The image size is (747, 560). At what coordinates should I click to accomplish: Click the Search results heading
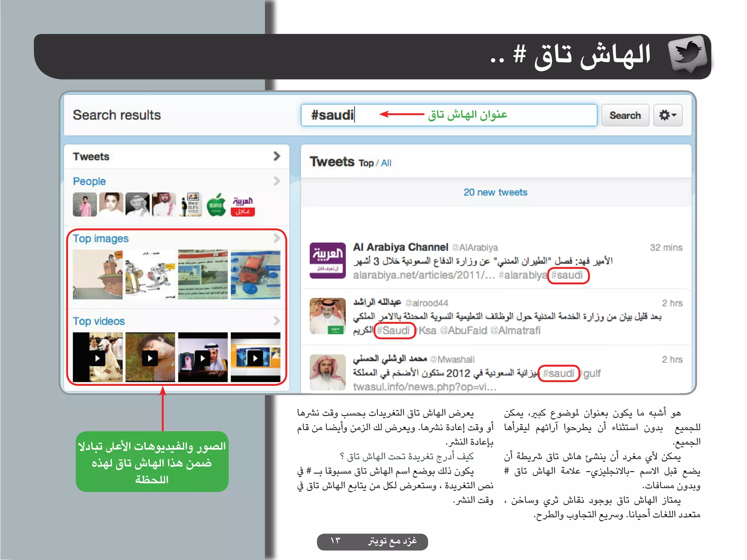pyautogui.click(x=117, y=115)
